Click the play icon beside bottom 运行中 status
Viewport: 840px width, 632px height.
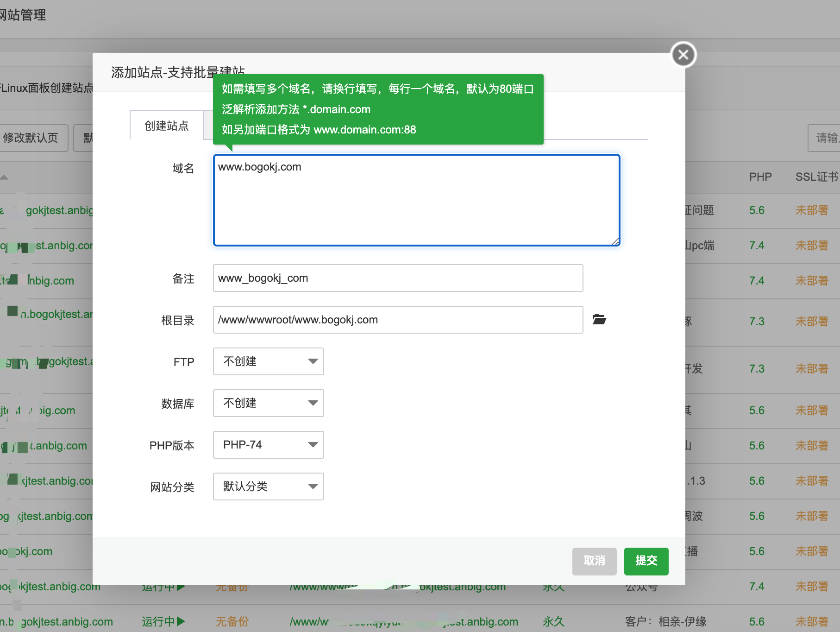pos(181,621)
